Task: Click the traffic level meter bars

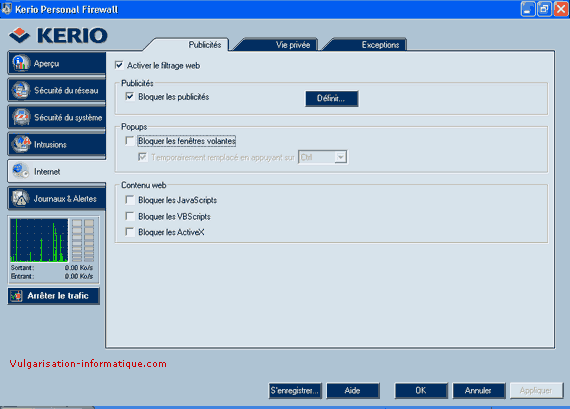Action: click(x=83, y=240)
